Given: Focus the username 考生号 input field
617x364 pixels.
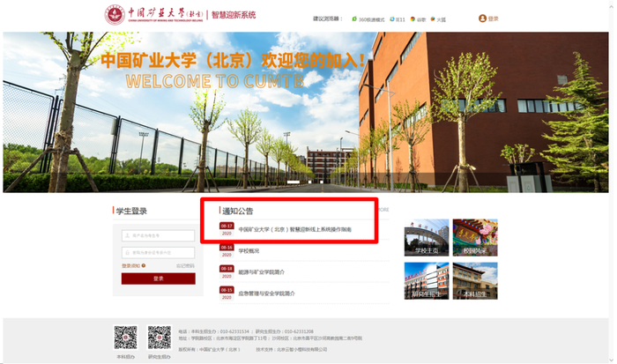Looking at the screenshot, I should (x=158, y=235).
